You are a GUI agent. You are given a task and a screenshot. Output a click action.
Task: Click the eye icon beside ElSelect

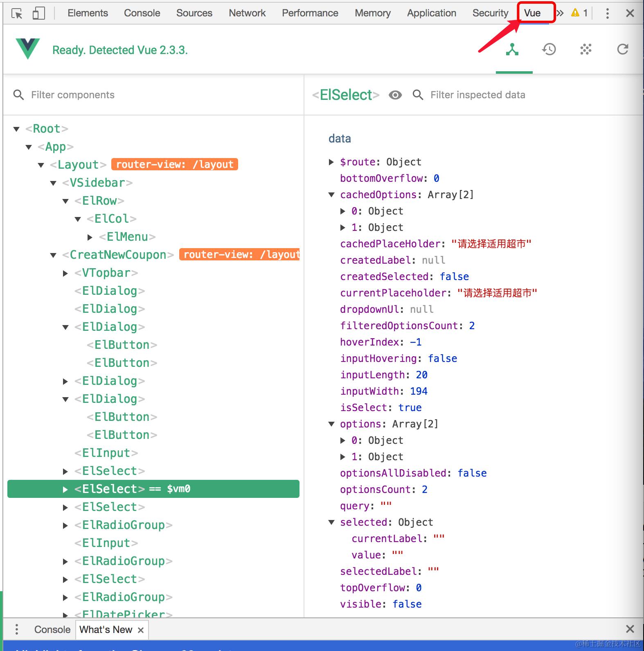(395, 95)
